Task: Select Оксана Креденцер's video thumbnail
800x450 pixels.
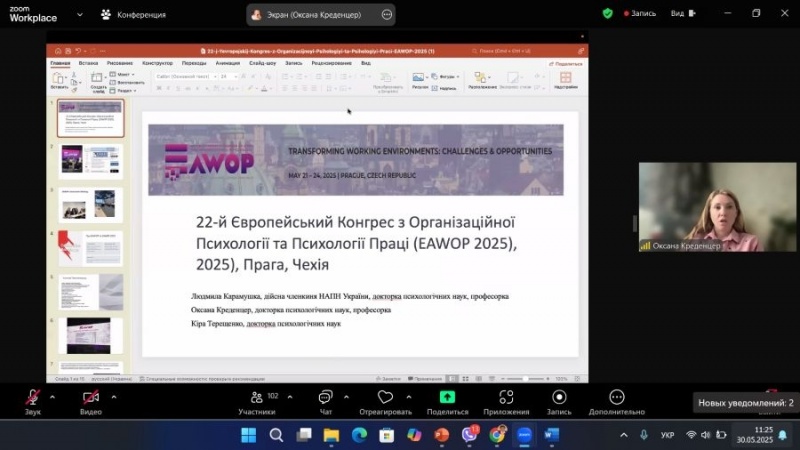Action: point(717,207)
